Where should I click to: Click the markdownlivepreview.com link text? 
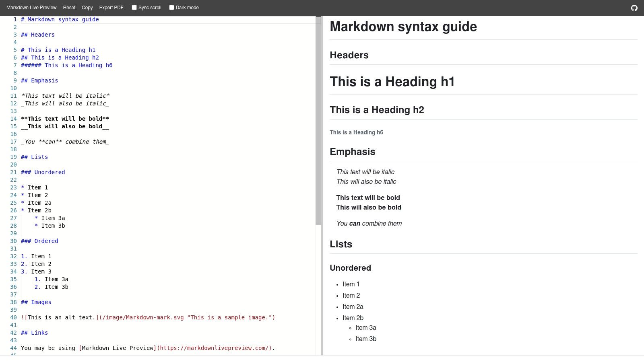pos(215,348)
